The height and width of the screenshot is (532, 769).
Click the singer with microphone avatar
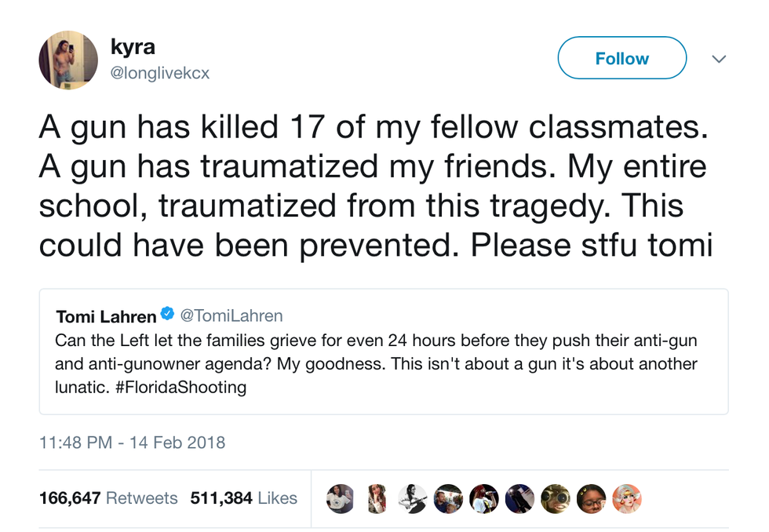[484, 498]
